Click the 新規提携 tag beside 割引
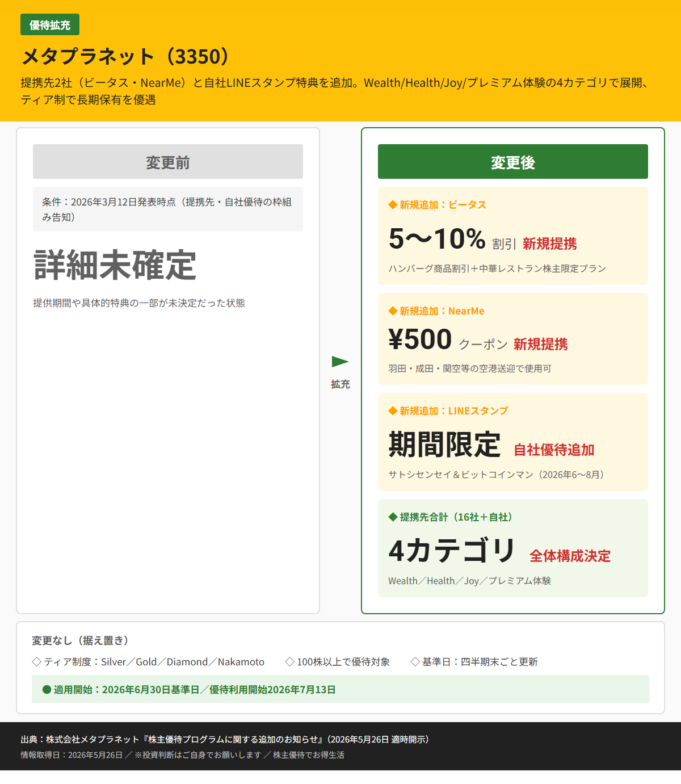681x784 pixels. [x=550, y=244]
